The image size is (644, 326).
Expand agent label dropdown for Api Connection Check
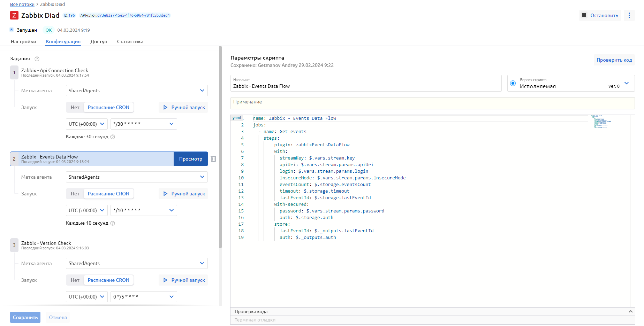pyautogui.click(x=202, y=91)
